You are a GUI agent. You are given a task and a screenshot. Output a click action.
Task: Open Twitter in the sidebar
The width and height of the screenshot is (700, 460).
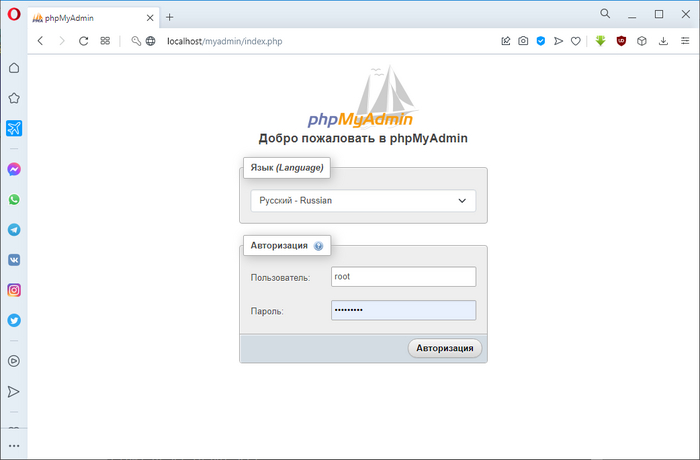[14, 320]
